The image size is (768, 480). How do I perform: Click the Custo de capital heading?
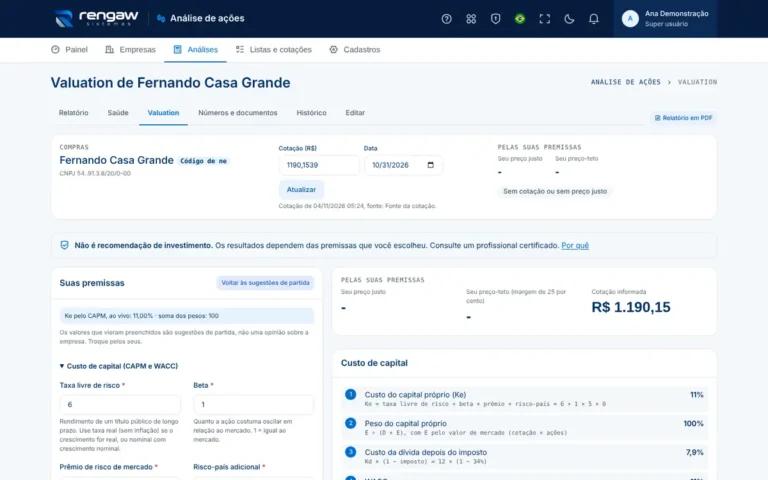point(374,363)
